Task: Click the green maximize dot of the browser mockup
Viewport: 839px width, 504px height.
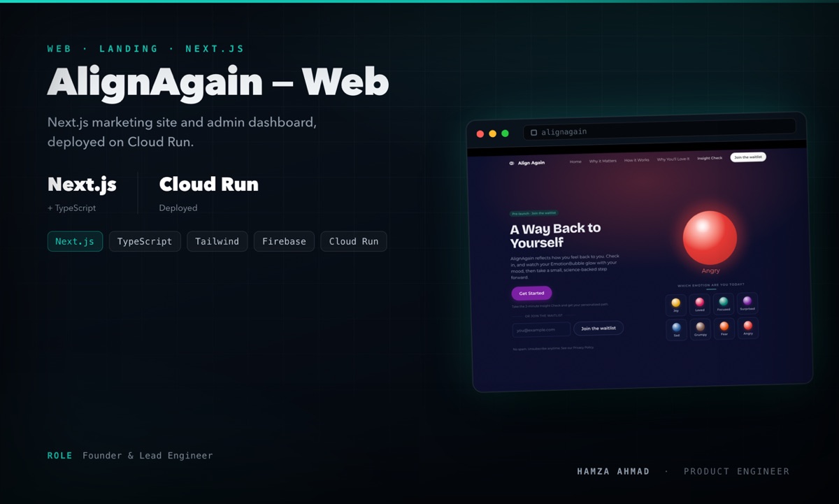Action: click(505, 133)
